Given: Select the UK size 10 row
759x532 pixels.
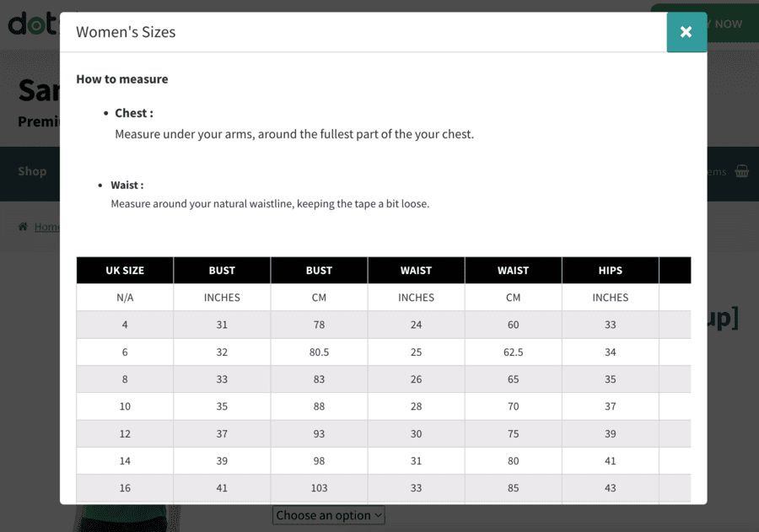Looking at the screenshot, I should click(384, 406).
